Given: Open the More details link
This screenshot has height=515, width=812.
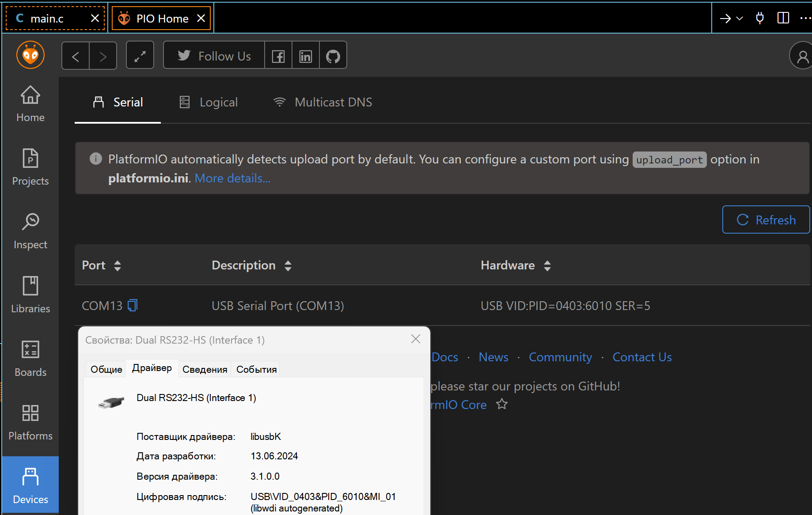Looking at the screenshot, I should 232,178.
